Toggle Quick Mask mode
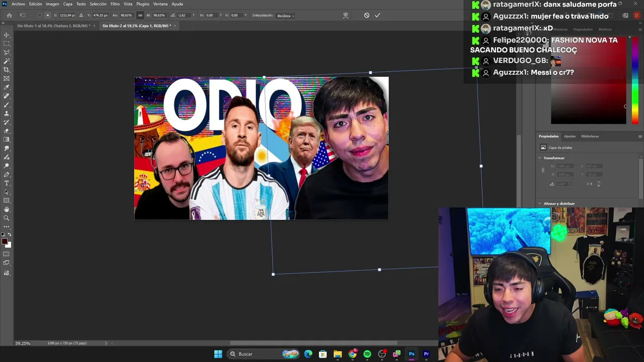 click(x=7, y=254)
